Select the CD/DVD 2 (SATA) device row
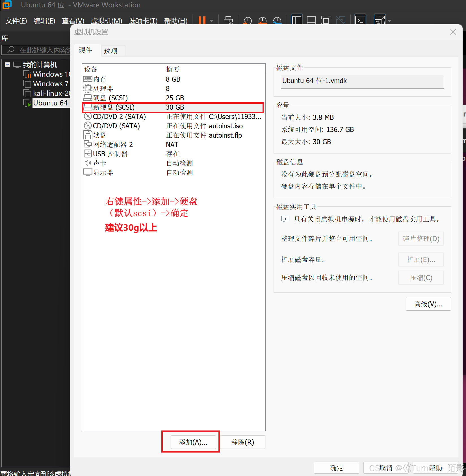466x476 pixels. coord(173,116)
